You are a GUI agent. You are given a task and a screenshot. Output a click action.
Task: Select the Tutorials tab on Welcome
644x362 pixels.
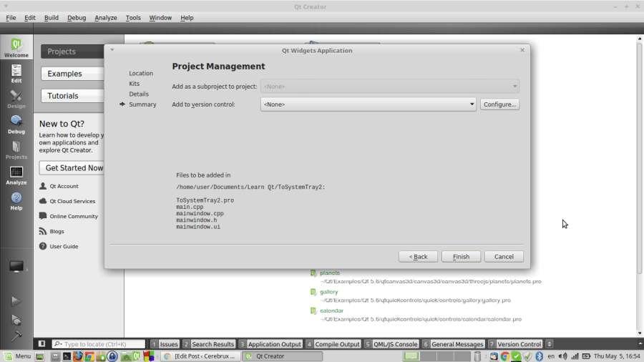pyautogui.click(x=72, y=96)
